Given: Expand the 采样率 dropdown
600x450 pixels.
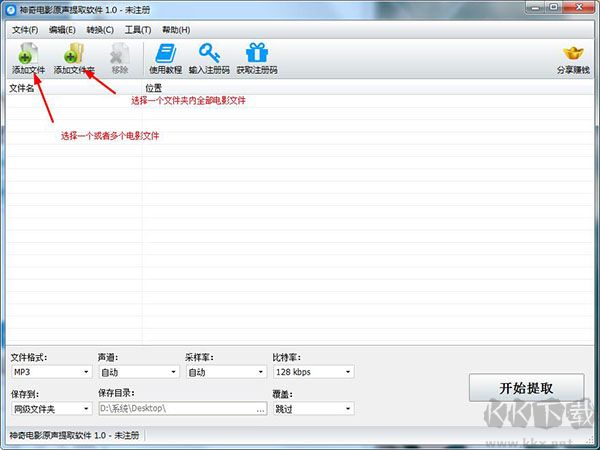Looking at the screenshot, I should pos(226,372).
